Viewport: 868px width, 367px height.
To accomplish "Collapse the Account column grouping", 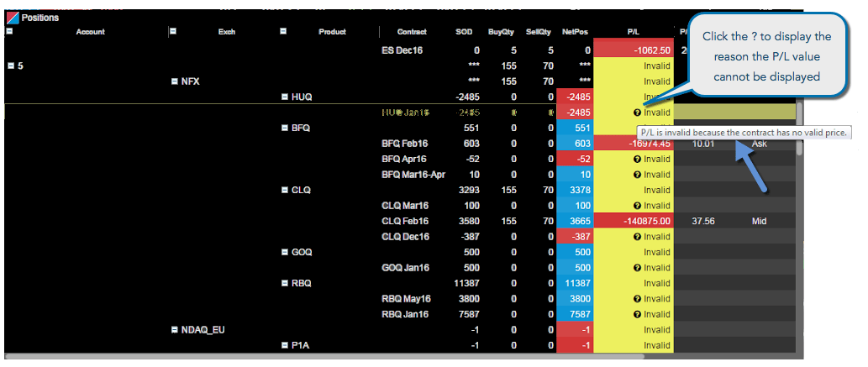I will [x=9, y=32].
